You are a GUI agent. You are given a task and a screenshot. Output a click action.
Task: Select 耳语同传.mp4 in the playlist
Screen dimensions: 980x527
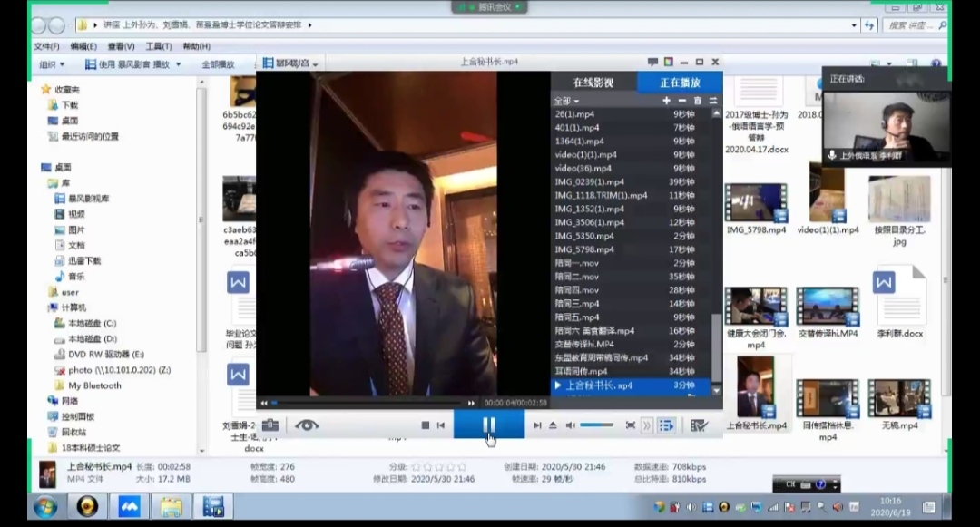(x=579, y=372)
